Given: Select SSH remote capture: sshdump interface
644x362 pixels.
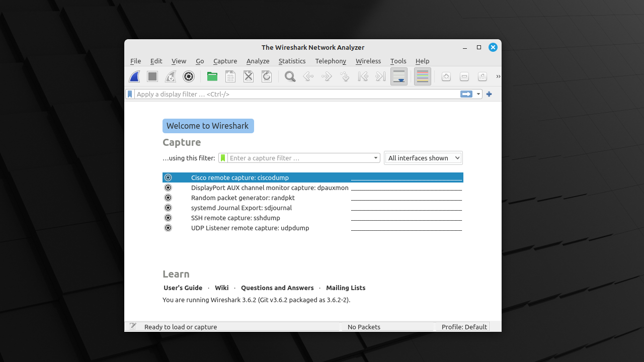Looking at the screenshot, I should pyautogui.click(x=235, y=218).
